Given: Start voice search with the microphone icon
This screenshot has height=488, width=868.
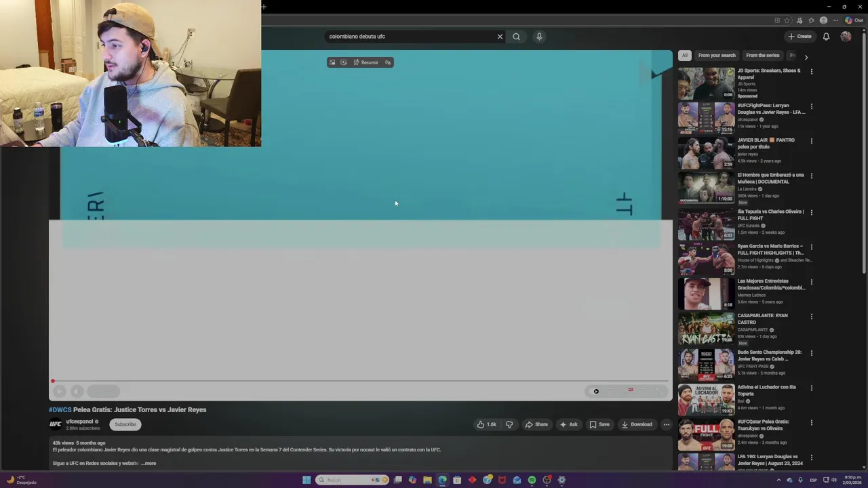Looking at the screenshot, I should point(539,37).
